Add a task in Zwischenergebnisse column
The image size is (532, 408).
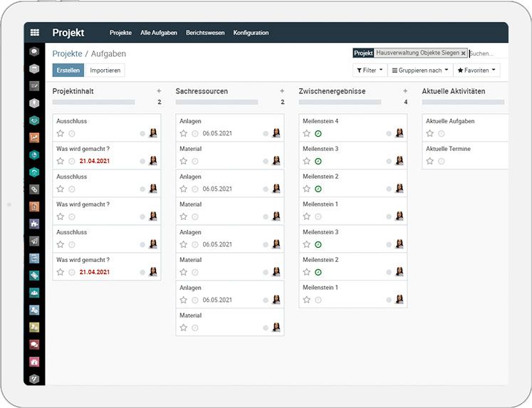point(405,91)
